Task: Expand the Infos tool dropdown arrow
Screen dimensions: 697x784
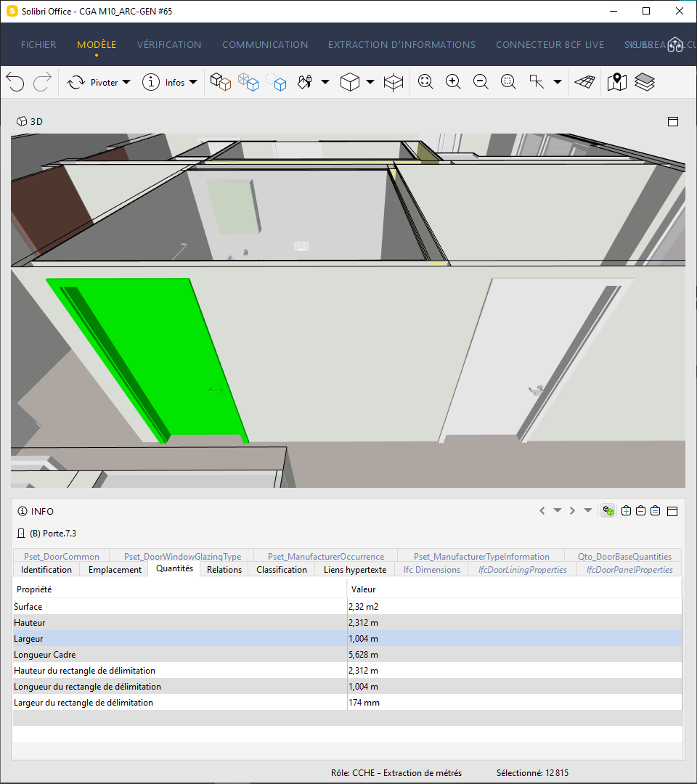Action: 193,82
